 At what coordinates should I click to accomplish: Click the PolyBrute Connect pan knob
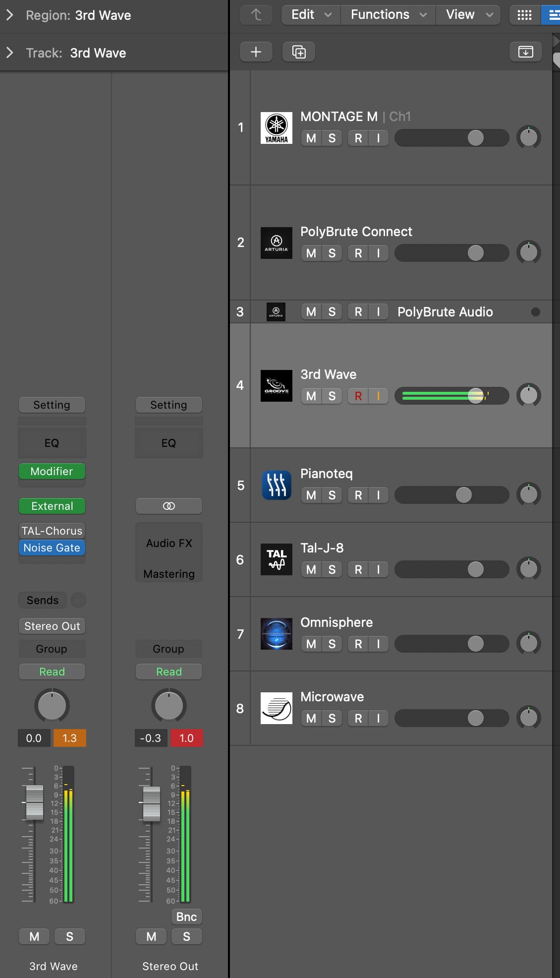(x=529, y=253)
